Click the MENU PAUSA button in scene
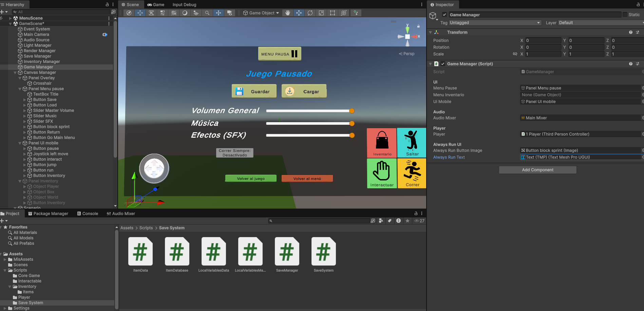The image size is (644, 311). point(280,54)
